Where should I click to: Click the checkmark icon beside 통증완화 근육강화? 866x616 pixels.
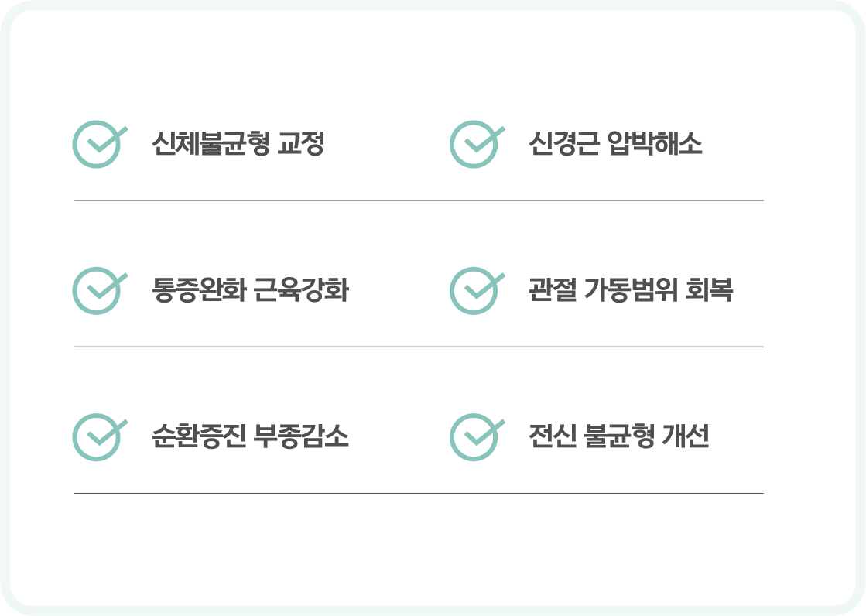point(98,291)
